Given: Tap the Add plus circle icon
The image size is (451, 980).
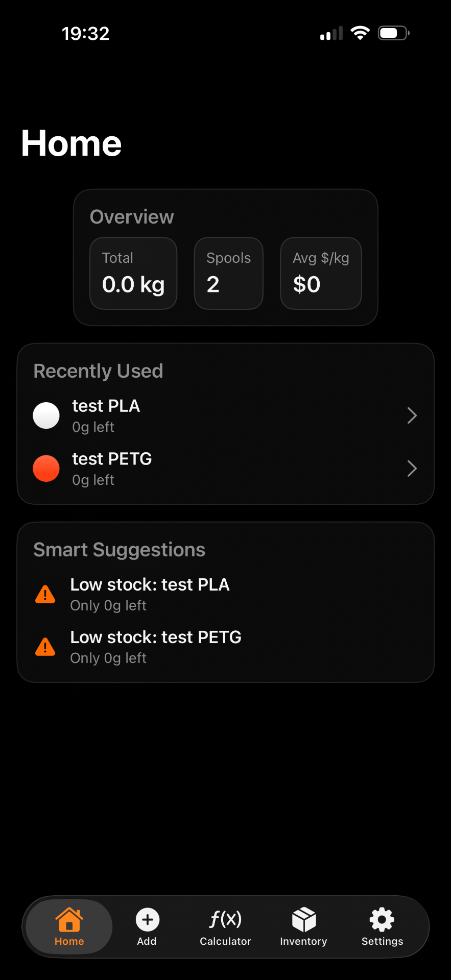Looking at the screenshot, I should click(x=147, y=920).
